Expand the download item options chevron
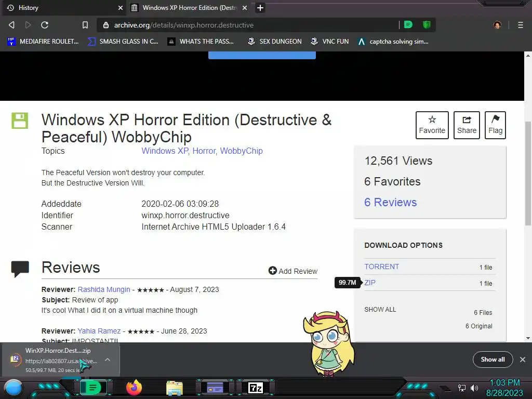Viewport: 532px width, 399px height. tap(108, 360)
